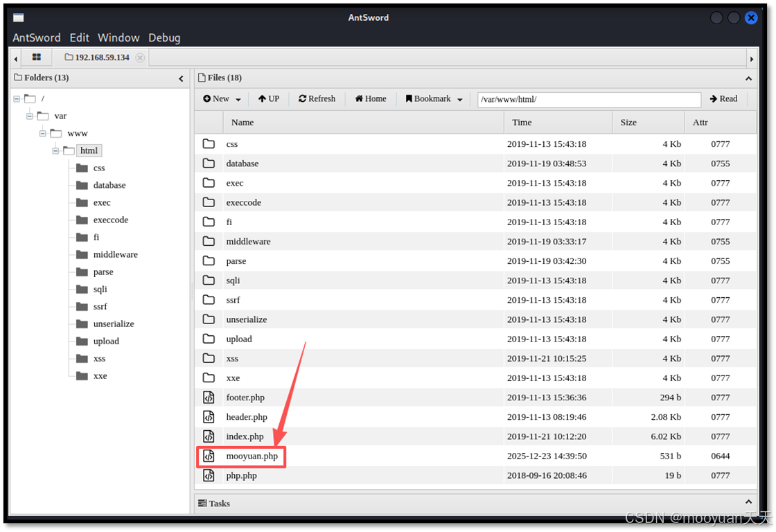Select execcode folder icon in tree
776x532 pixels.
[82, 220]
